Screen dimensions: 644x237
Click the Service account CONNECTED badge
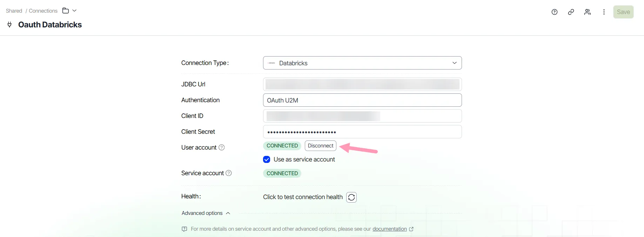[282, 173]
